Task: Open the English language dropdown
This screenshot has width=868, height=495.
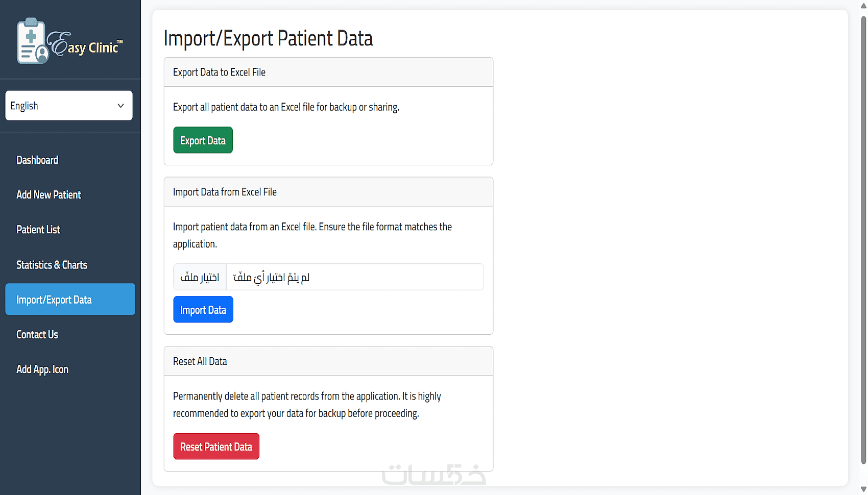Action: (x=61, y=106)
